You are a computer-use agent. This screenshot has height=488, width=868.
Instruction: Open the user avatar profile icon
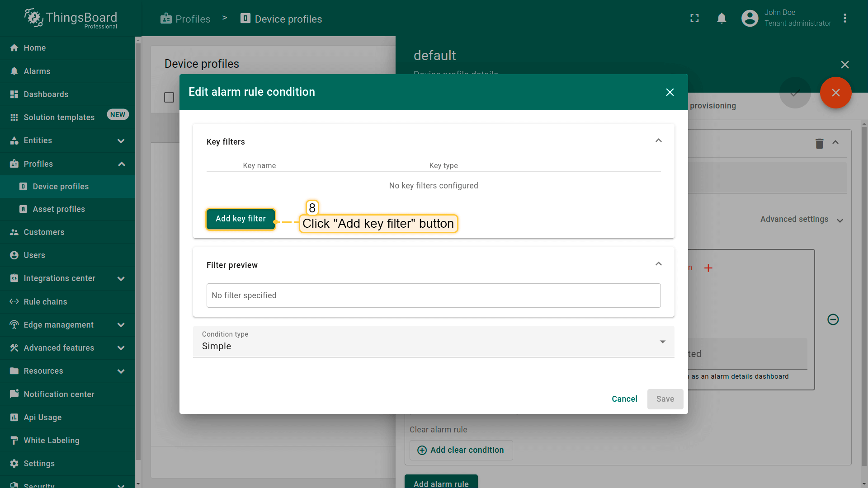(x=750, y=18)
